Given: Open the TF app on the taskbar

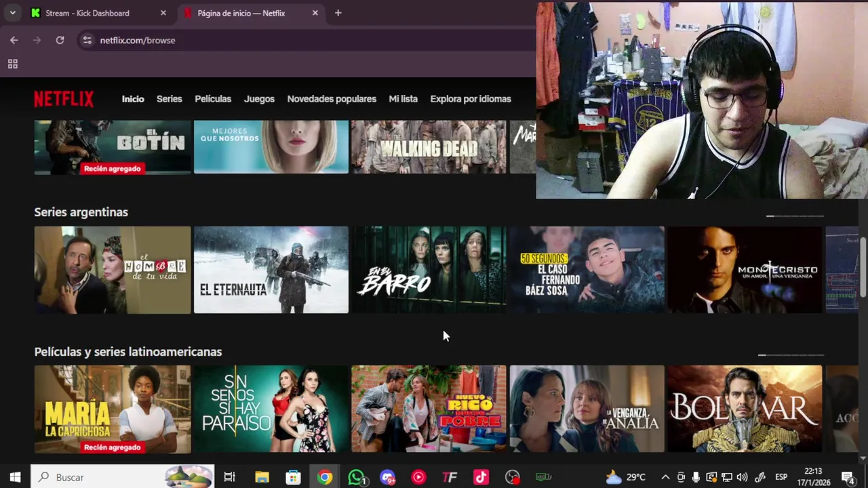Looking at the screenshot, I should pyautogui.click(x=450, y=477).
